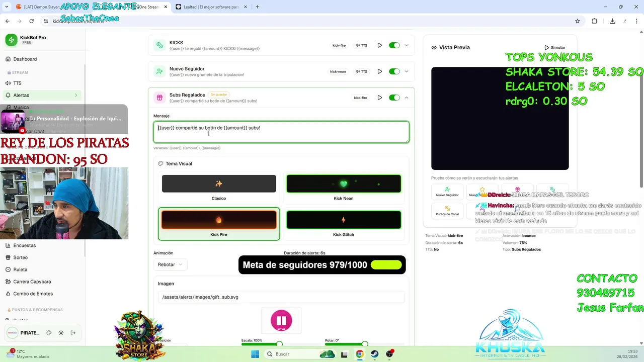Open the Animación Rebotar dropdown
The image size is (644, 362).
click(171, 264)
